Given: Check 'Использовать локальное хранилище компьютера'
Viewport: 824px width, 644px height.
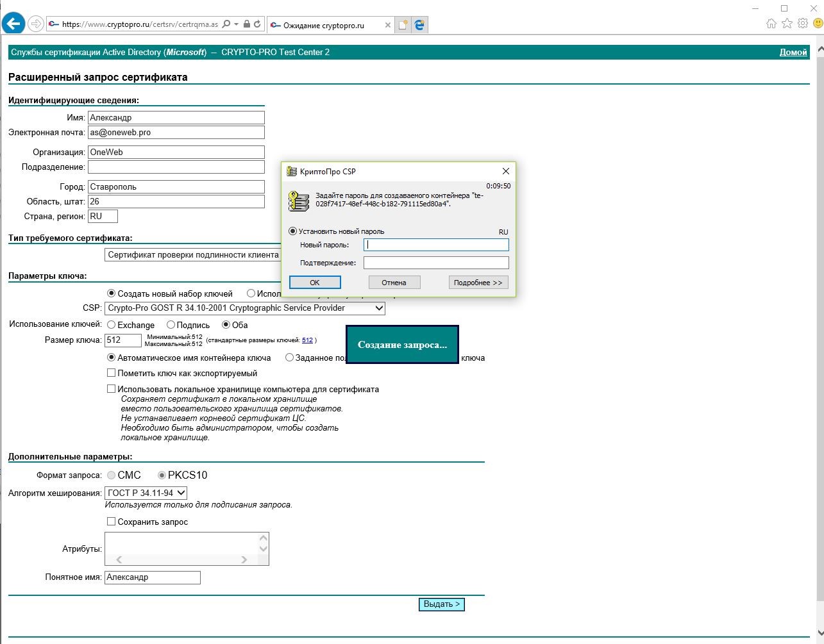Looking at the screenshot, I should (x=112, y=389).
